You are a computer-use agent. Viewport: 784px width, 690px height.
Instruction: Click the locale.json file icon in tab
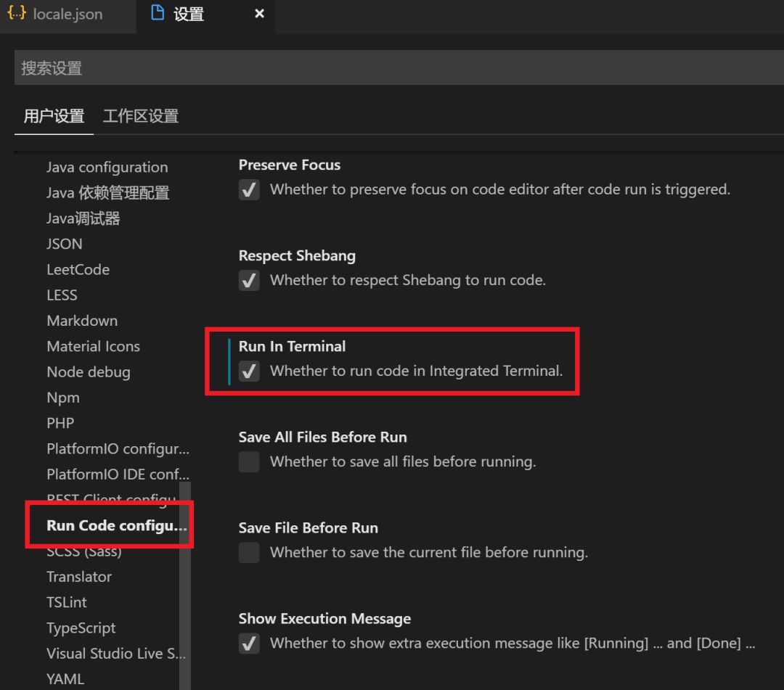pos(17,14)
